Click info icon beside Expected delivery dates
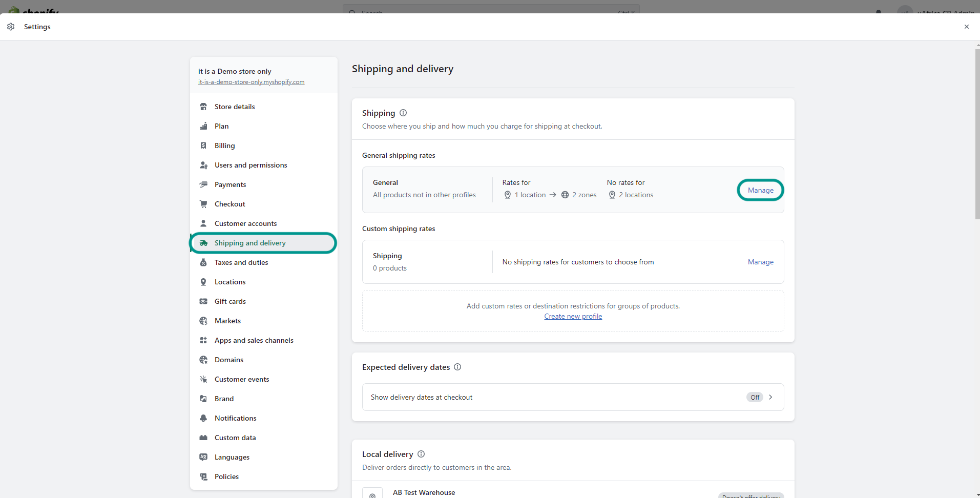The height and width of the screenshot is (498, 980). coord(457,367)
